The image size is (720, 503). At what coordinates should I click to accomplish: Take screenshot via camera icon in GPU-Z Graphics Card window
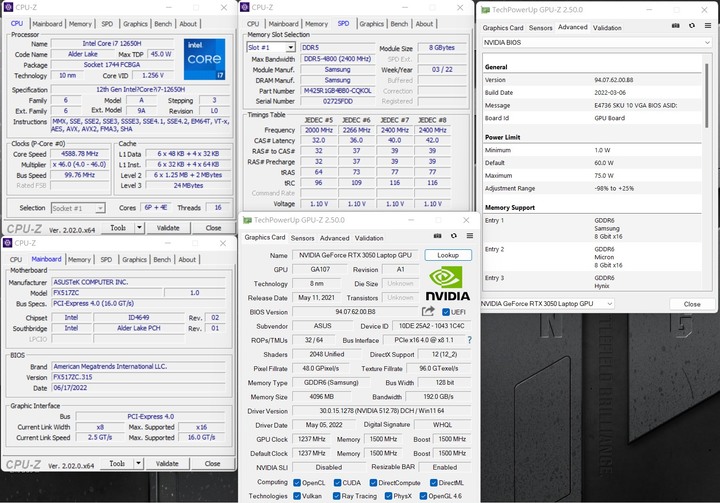[x=438, y=236]
